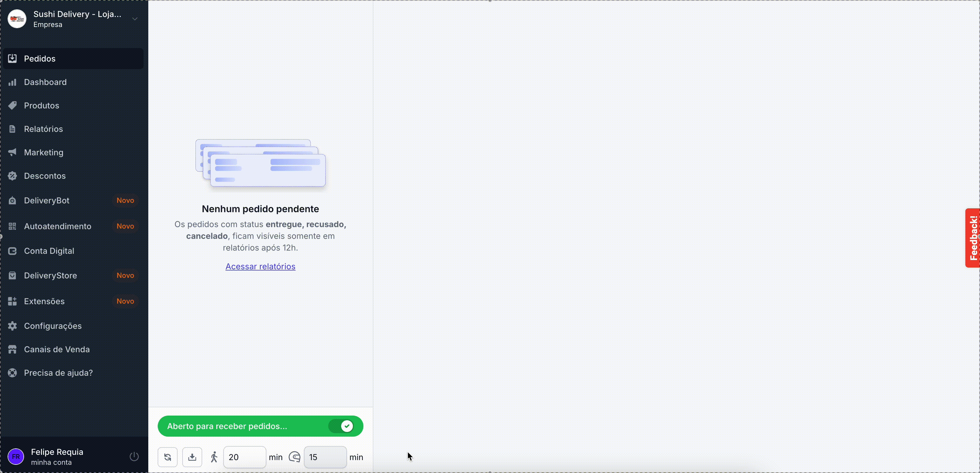Image resolution: width=980 pixels, height=473 pixels.
Task: Click the Sushi Delivery store logo
Action: 17,19
